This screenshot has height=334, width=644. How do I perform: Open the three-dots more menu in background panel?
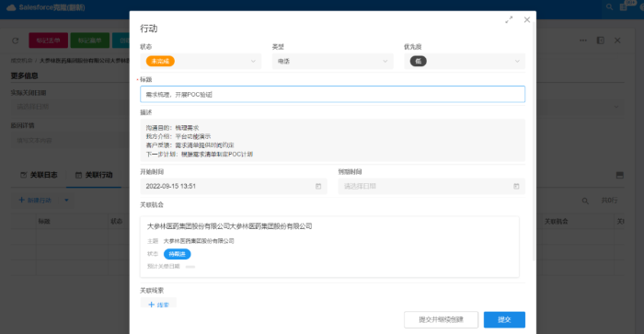click(x=583, y=40)
